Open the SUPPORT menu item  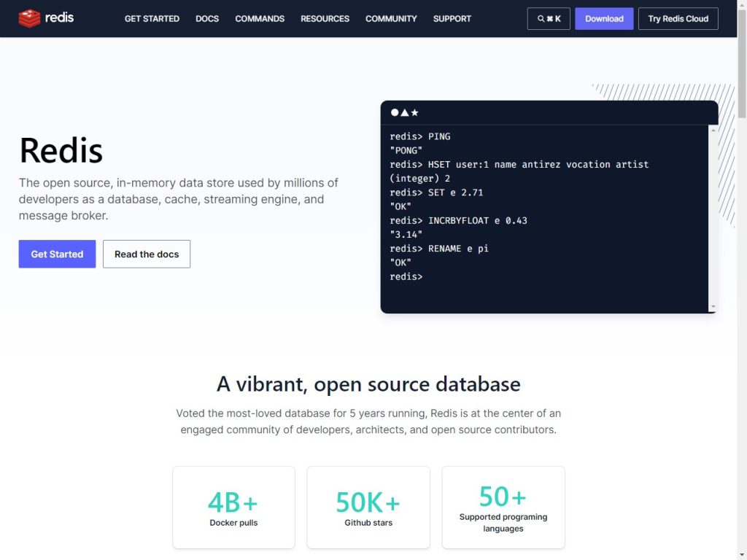[452, 18]
